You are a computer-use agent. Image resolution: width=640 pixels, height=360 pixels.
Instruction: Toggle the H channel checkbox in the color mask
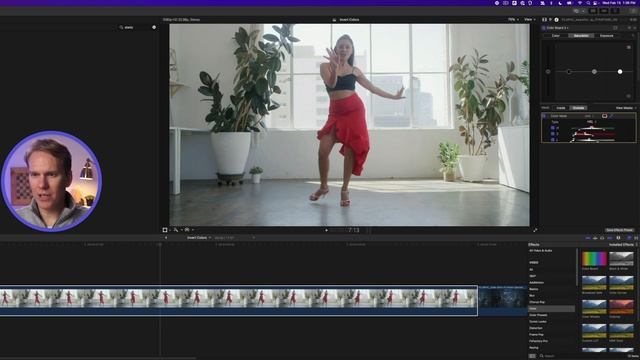(553, 128)
